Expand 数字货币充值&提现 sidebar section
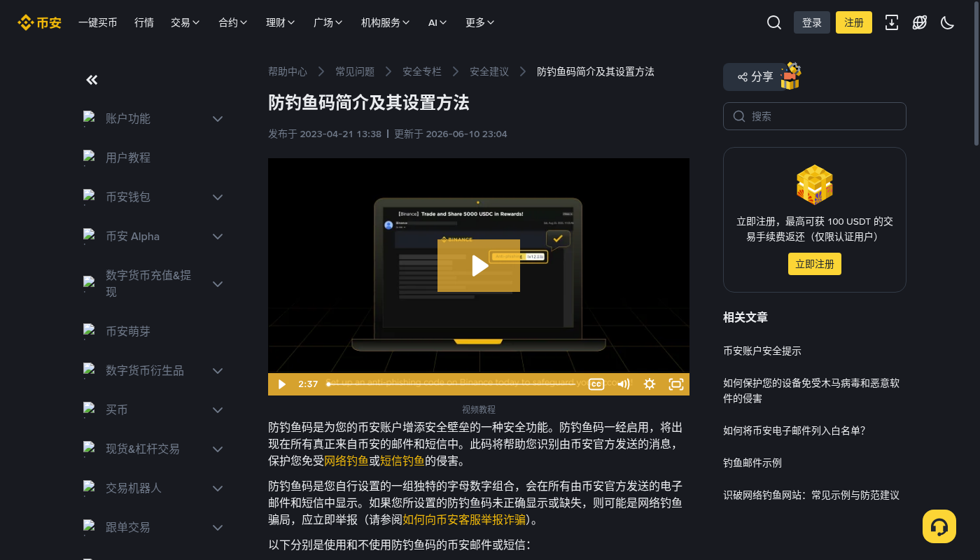The height and width of the screenshot is (560, 980). coord(218,284)
